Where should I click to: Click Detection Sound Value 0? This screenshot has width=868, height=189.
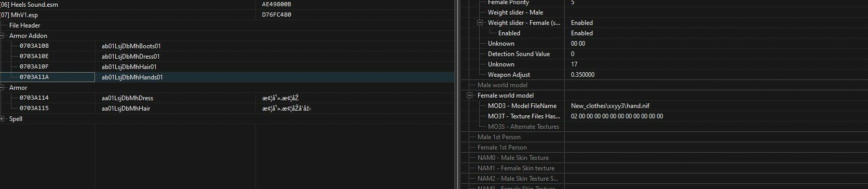[x=573, y=54]
